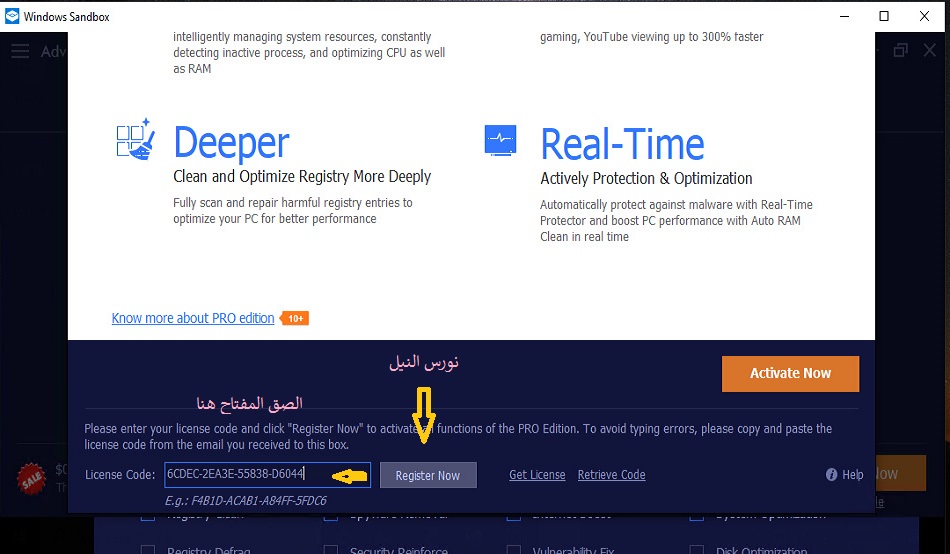Click the Help info icon
The image size is (950, 554).
831,475
